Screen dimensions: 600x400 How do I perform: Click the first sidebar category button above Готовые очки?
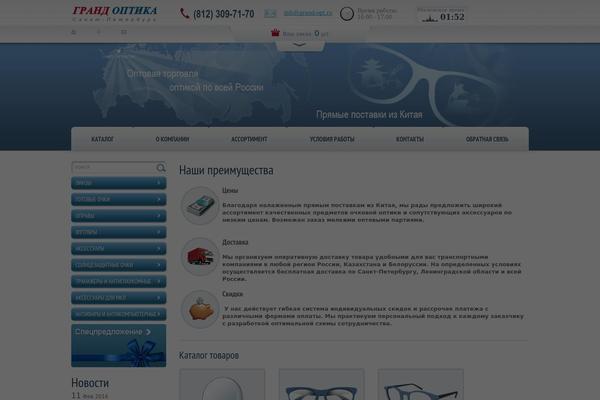click(119, 183)
